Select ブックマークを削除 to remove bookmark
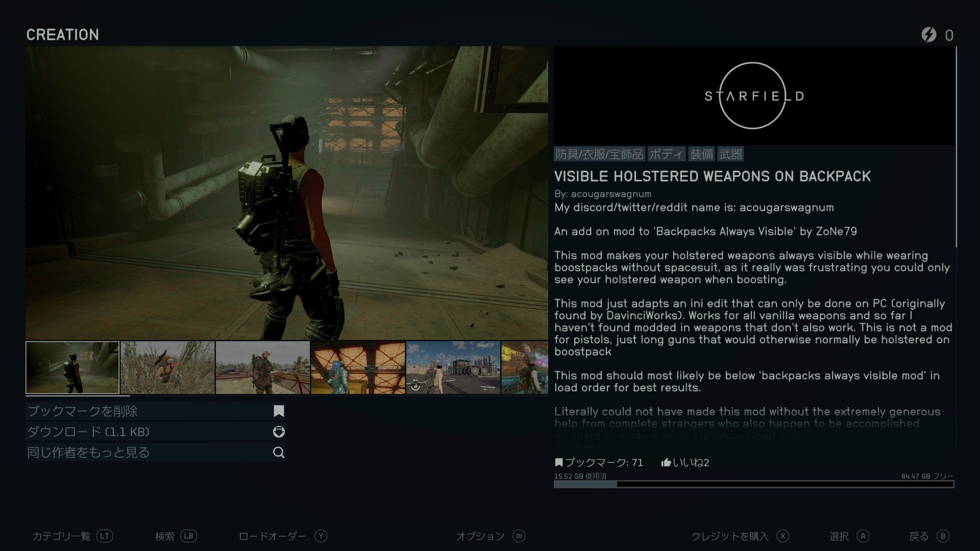 [x=155, y=411]
